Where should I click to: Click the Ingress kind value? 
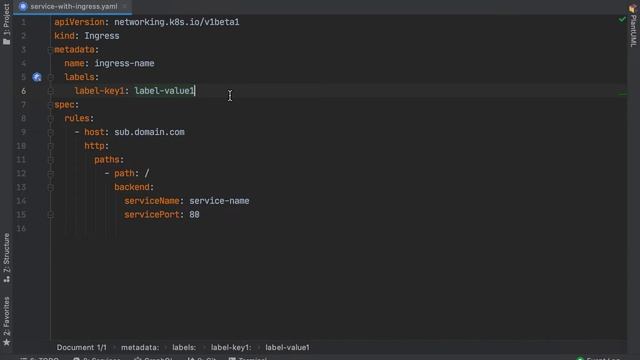pyautogui.click(x=102, y=36)
